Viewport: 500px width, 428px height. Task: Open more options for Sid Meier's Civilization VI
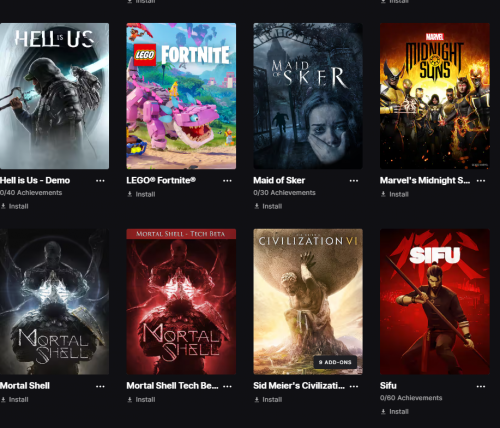354,386
